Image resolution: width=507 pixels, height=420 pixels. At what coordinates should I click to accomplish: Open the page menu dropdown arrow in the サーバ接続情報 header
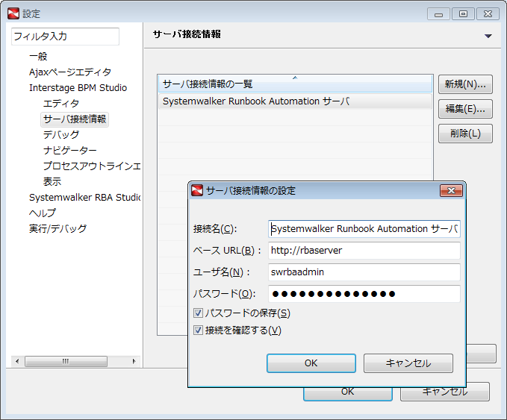coord(488,36)
